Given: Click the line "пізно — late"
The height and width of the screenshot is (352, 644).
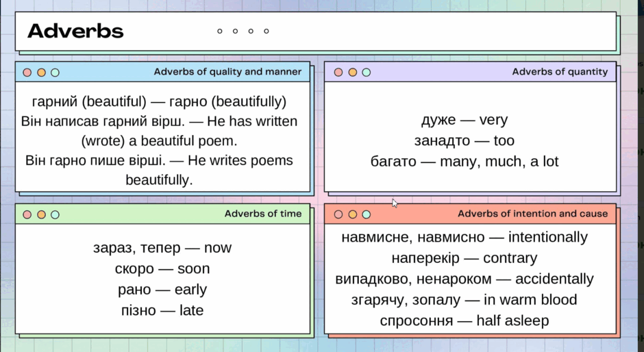Looking at the screenshot, I should click(162, 310).
